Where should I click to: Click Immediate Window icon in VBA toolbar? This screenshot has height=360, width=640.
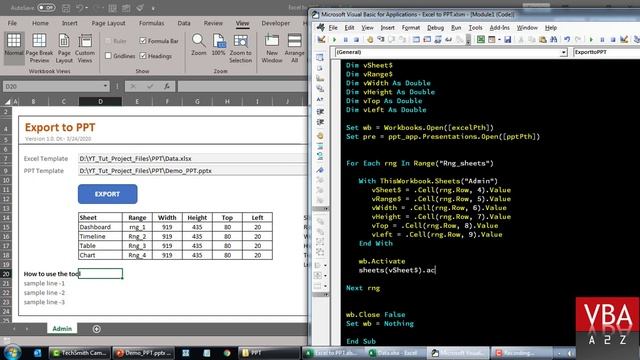pos(427,40)
